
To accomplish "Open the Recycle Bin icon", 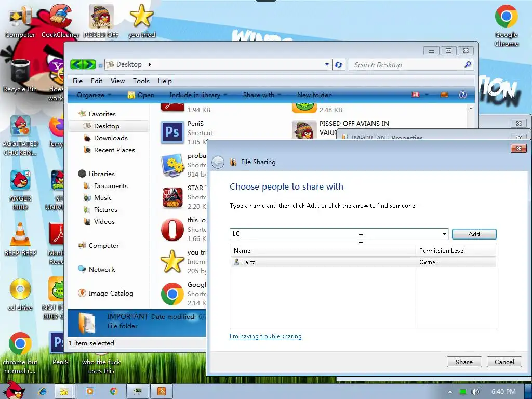I will click(x=20, y=75).
